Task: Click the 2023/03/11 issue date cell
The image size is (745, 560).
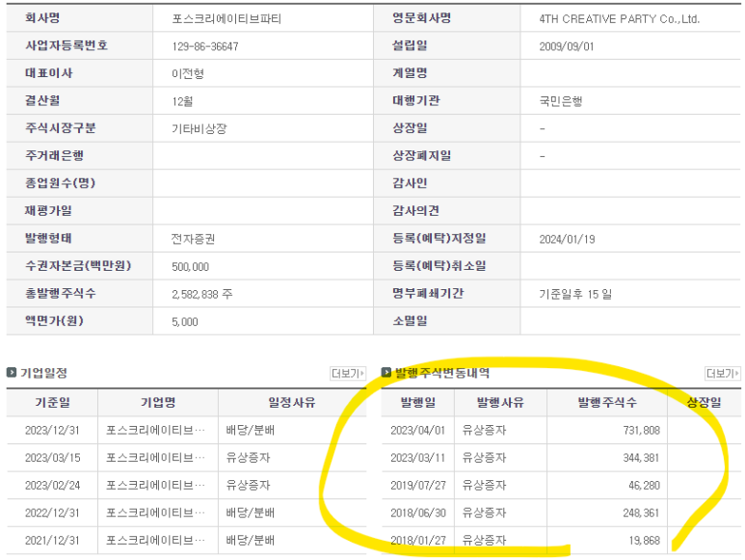Action: 417,458
